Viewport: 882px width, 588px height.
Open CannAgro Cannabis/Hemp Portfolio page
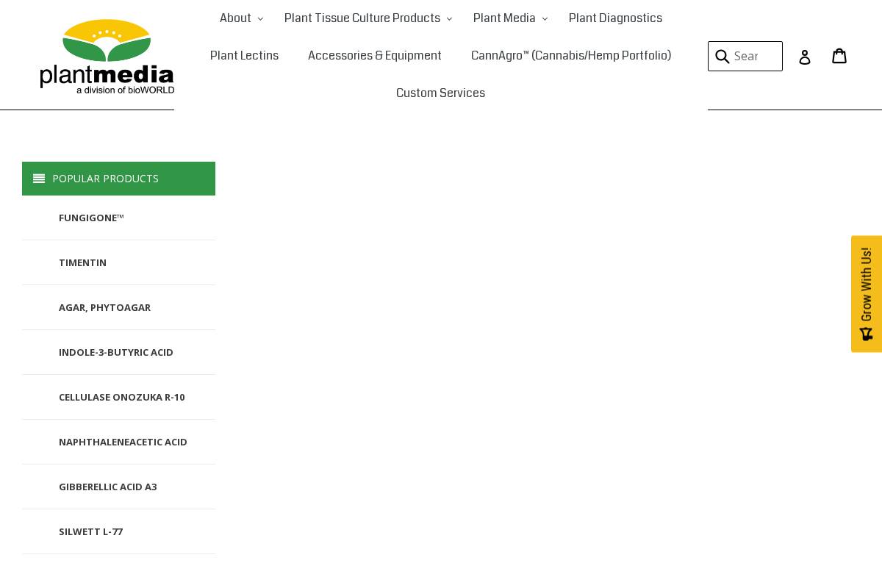[571, 56]
